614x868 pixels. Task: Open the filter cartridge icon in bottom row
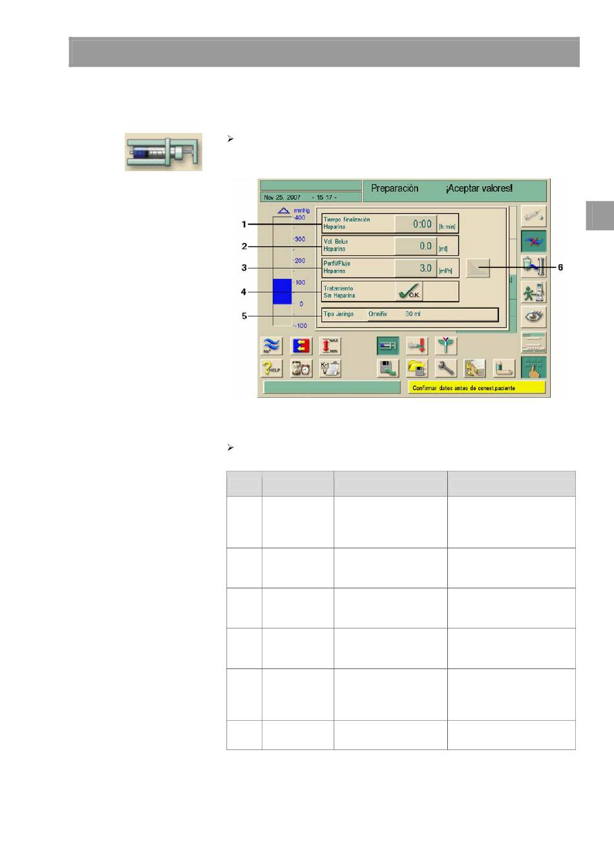pos(504,368)
